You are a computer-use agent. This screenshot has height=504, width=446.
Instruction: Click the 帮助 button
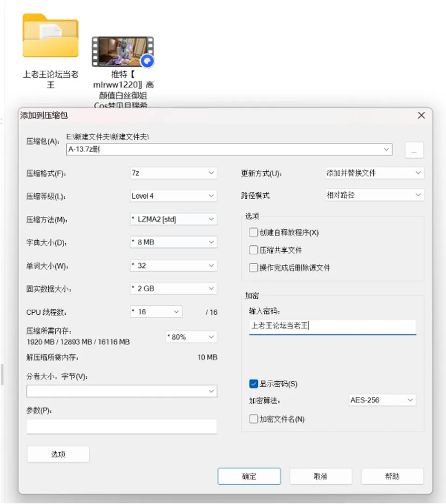click(392, 476)
